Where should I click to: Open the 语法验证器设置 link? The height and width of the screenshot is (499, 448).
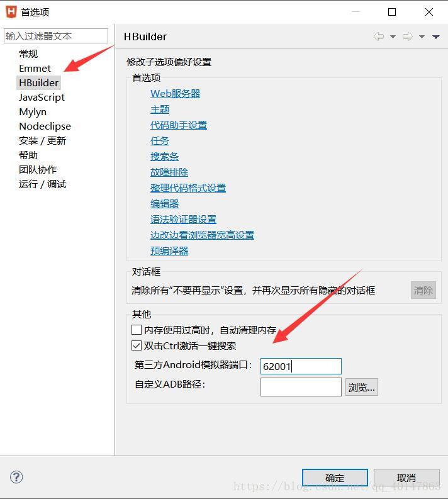point(183,219)
